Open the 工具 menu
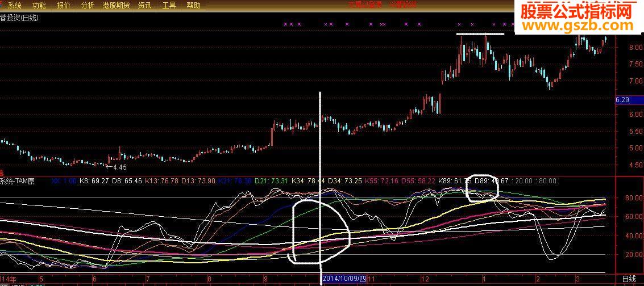 tap(169, 5)
